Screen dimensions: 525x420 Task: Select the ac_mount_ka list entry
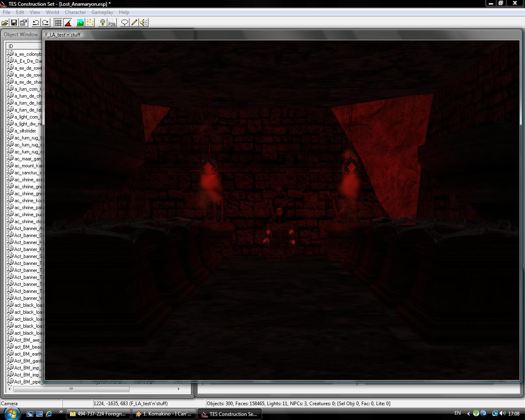pos(25,166)
